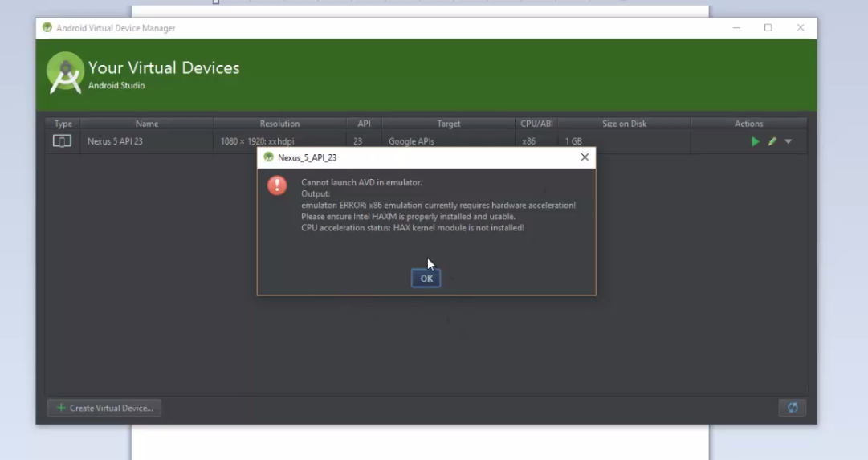Sort by the Target column header
Viewport: 868px width, 460px height.
click(x=448, y=124)
